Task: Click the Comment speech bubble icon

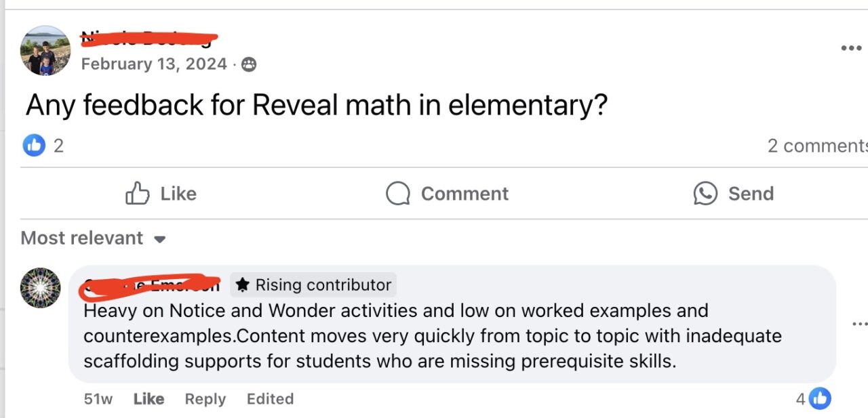Action: pyautogui.click(x=398, y=193)
